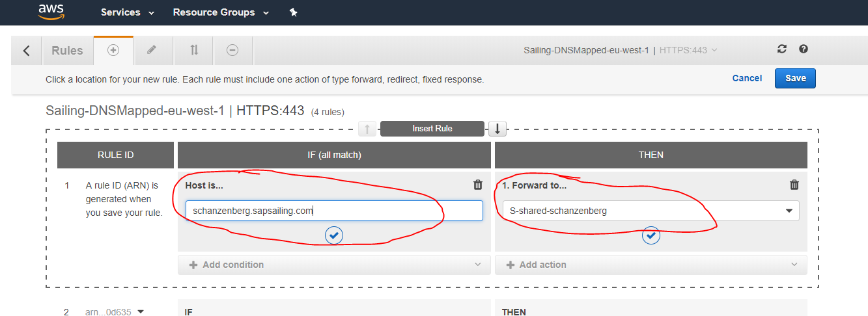The image size is (868, 316).
Task: Open the help question mark icon
Action: 804,49
